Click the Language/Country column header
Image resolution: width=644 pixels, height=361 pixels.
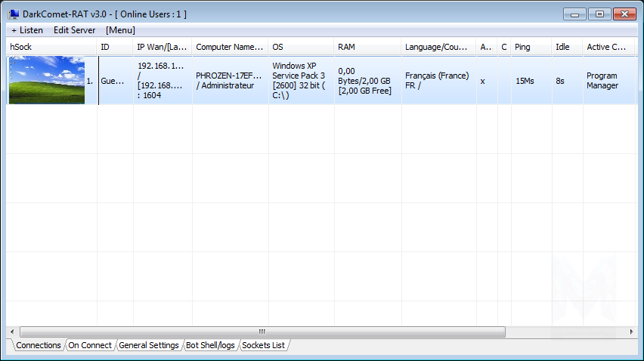click(438, 47)
